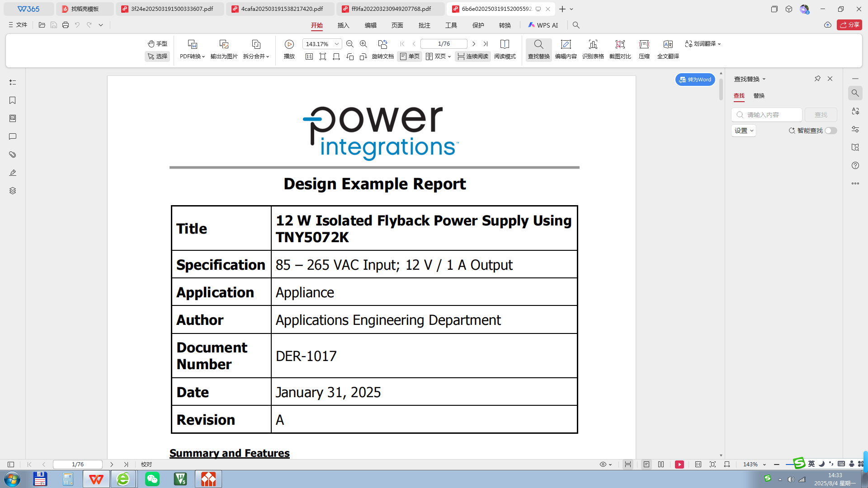Open the signature panel in left sidebar
Screen dimensions: 868x488
pos(13,173)
